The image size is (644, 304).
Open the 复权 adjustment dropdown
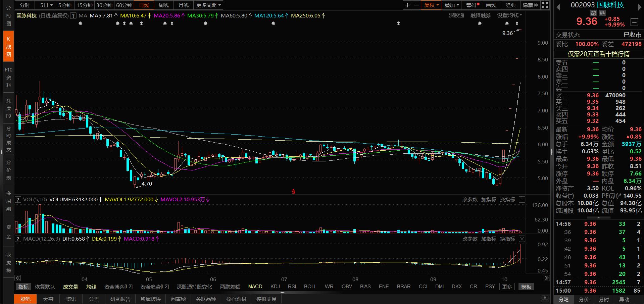point(431,5)
